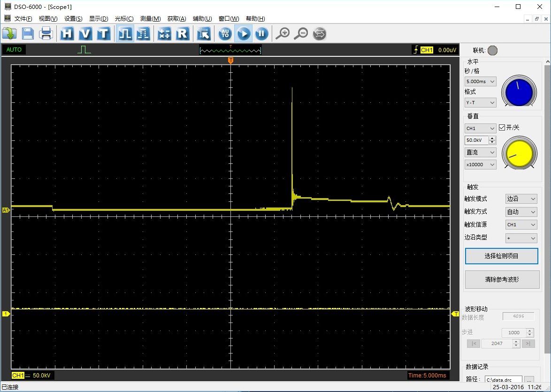Click the zoom in magnifier icon
This screenshot has height=392, width=551.
pos(282,34)
